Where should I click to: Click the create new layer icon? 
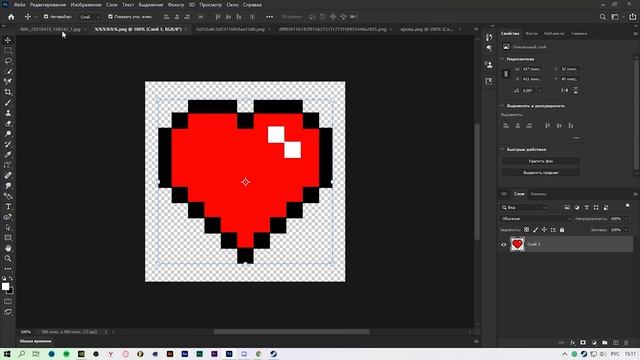[616, 342]
